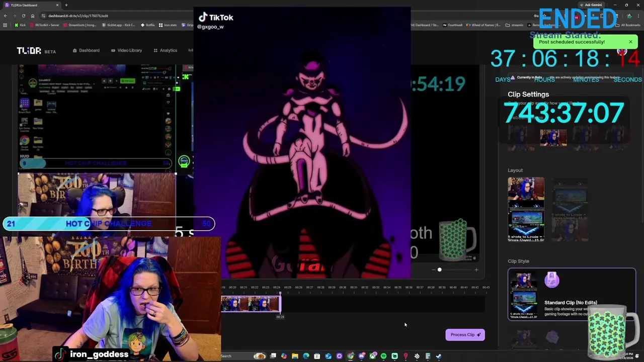Open Xbox app from the taskbar

pyautogui.click(x=372, y=356)
